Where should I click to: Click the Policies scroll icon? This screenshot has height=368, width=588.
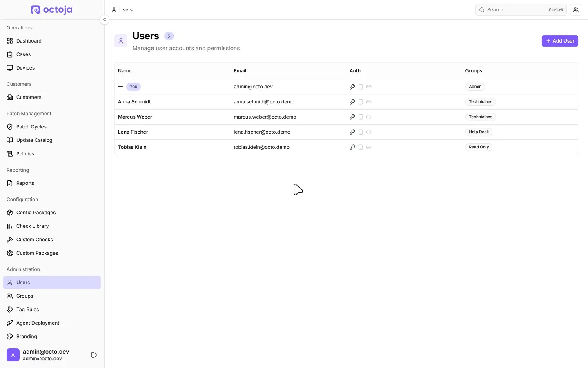10,154
